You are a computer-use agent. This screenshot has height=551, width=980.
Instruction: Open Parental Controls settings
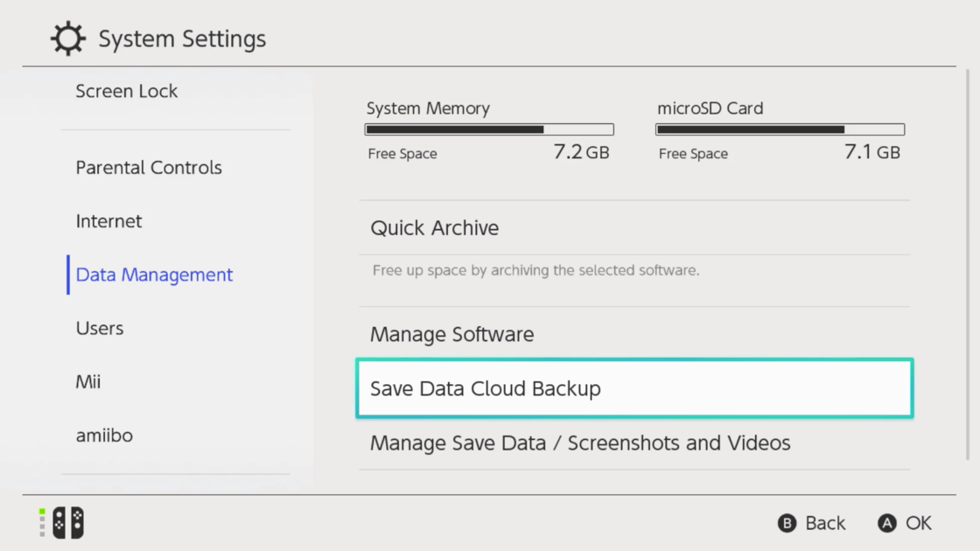coord(149,168)
